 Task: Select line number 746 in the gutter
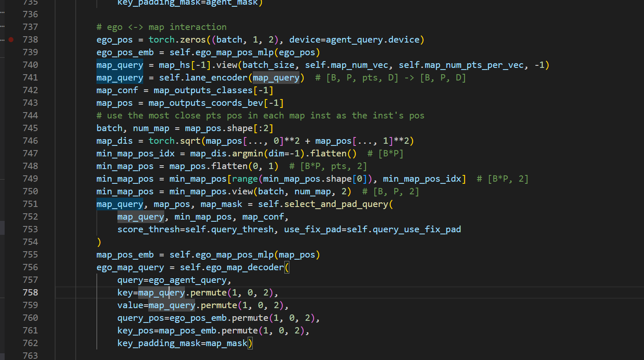click(x=30, y=141)
